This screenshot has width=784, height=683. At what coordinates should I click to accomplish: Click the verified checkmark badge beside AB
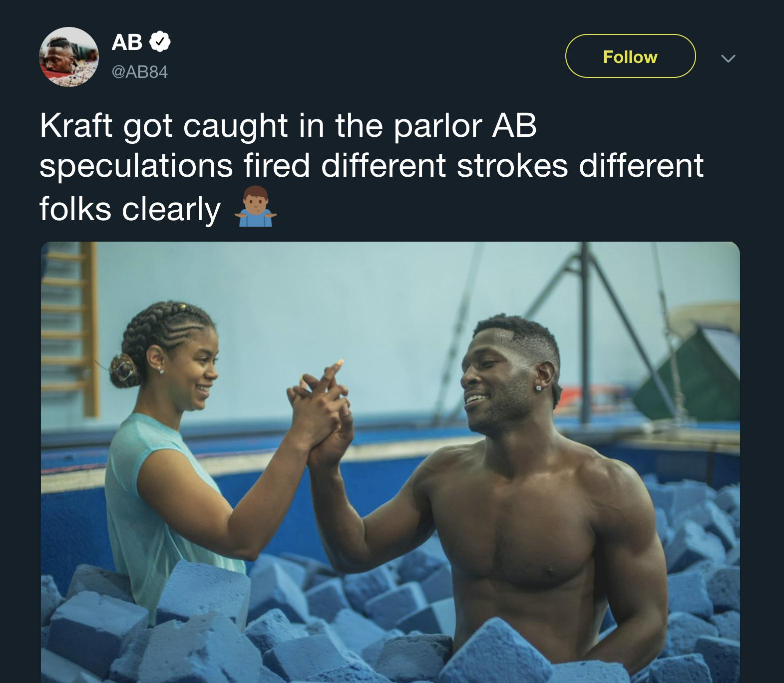click(160, 42)
